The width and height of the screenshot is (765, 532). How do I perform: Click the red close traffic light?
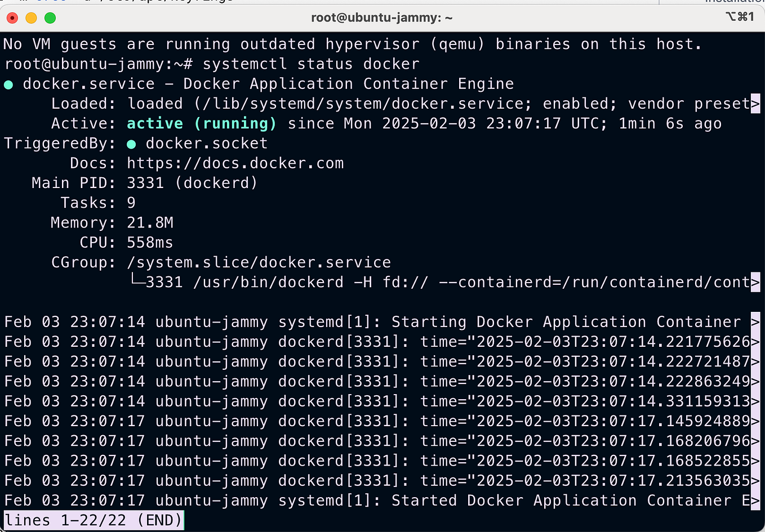[x=12, y=18]
